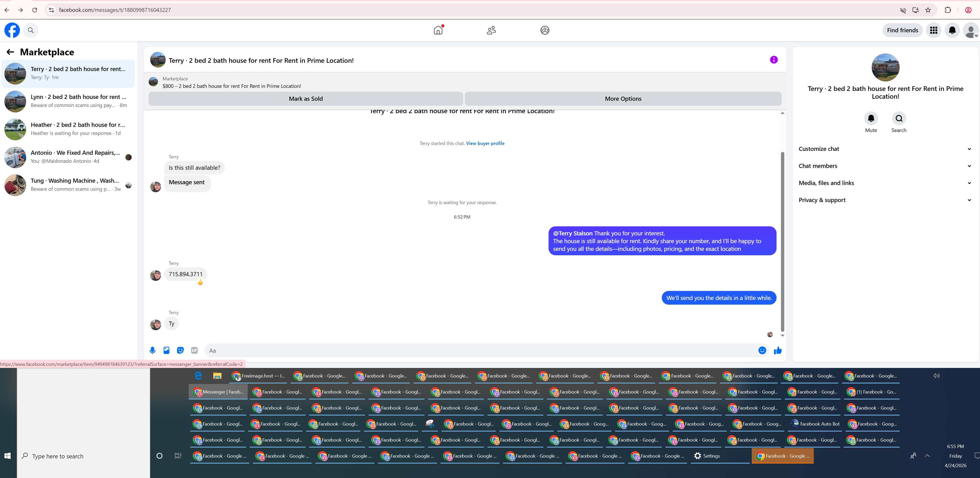Open the Chrome profile icon
The image size is (980, 478).
pyautogui.click(x=969, y=10)
